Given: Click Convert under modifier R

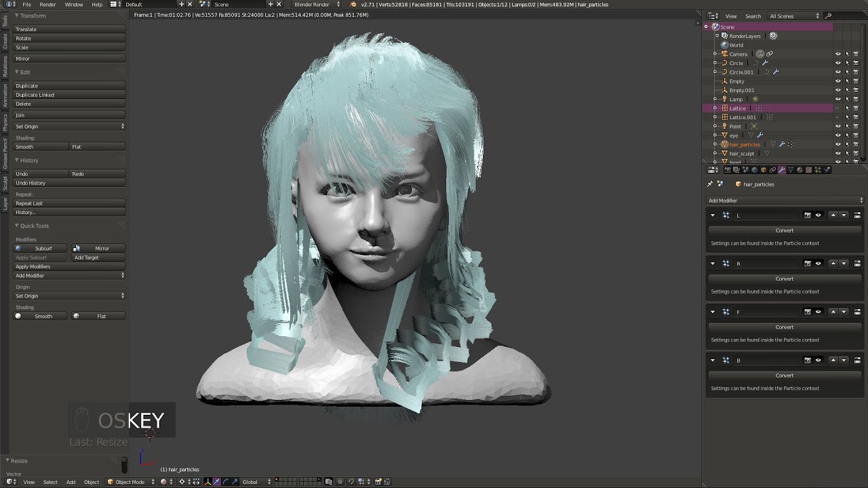Looking at the screenshot, I should click(x=785, y=279).
